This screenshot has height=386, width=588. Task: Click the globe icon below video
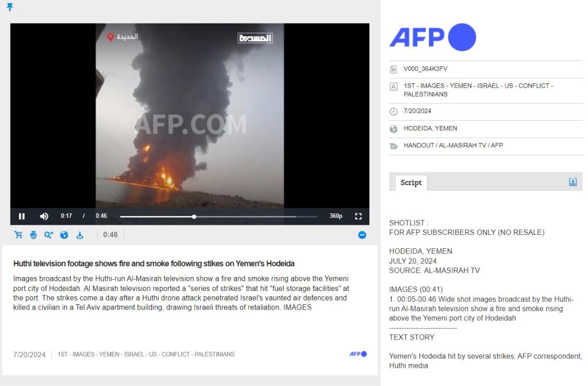(64, 235)
